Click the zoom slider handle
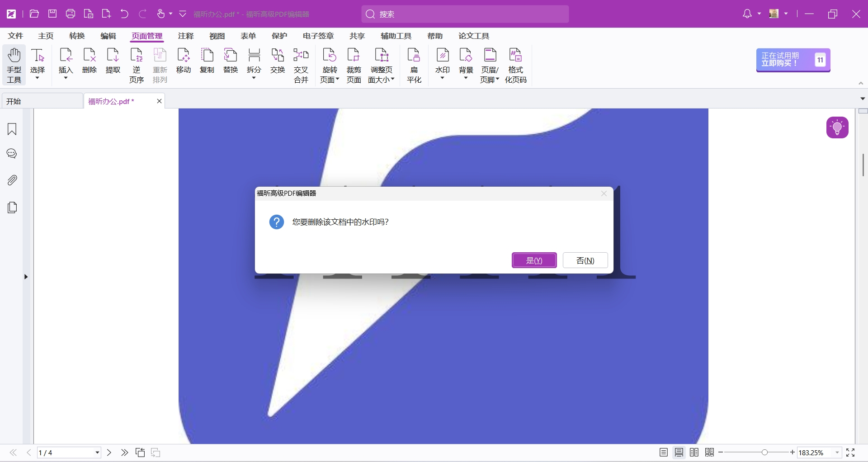This screenshot has width=868, height=462. pos(764,453)
